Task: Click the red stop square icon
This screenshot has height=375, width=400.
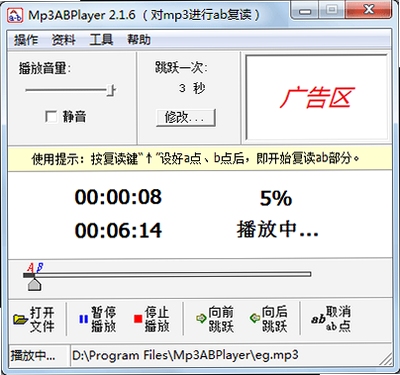Action: pos(138,319)
